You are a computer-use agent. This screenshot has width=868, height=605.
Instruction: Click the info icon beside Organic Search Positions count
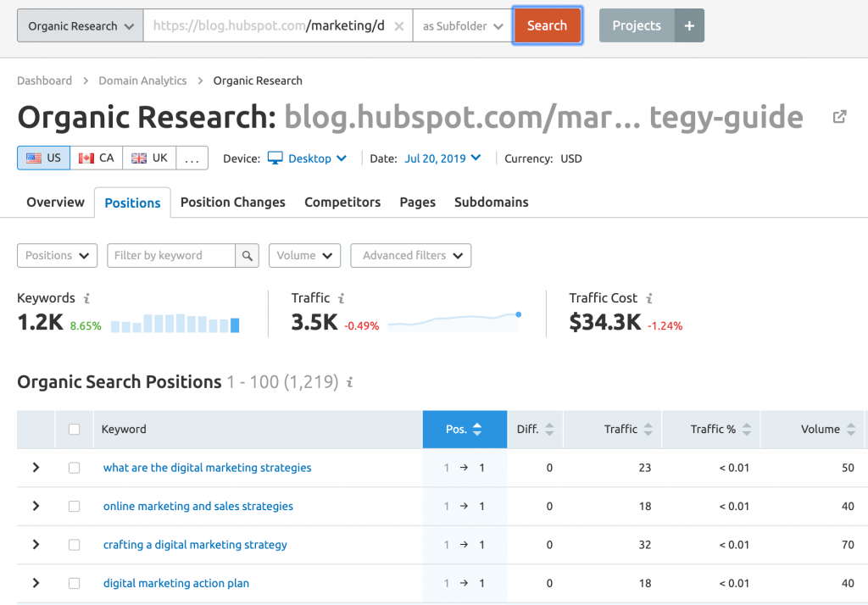349,383
